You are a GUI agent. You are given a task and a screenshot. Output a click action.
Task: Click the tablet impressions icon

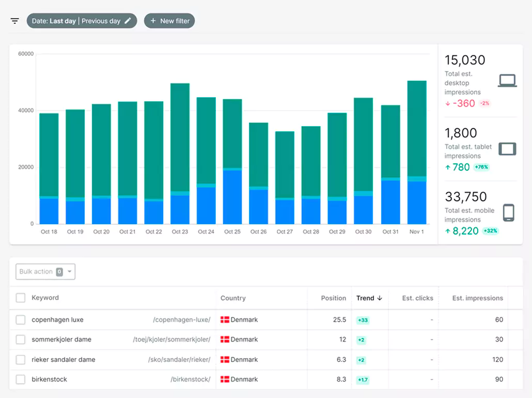[507, 149]
